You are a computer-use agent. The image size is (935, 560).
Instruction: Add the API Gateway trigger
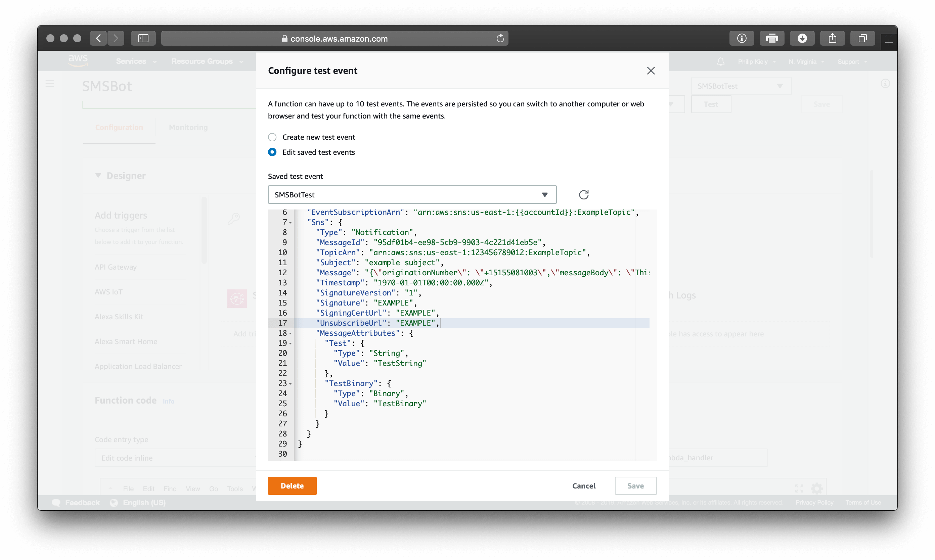[116, 267]
